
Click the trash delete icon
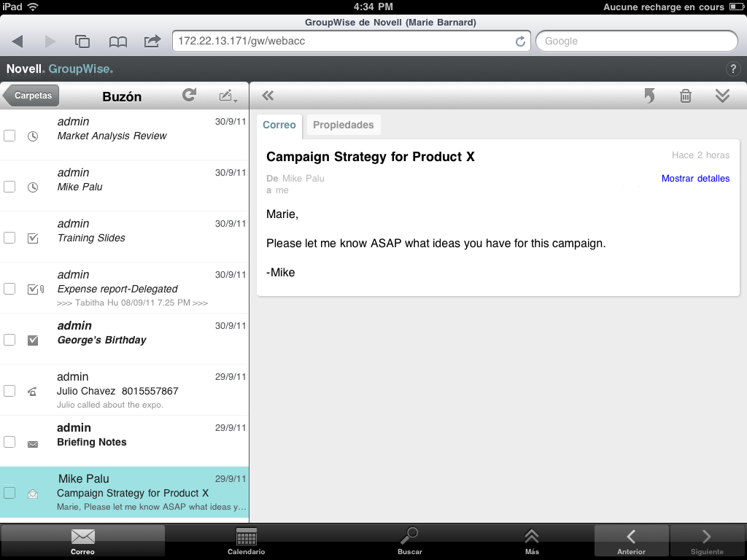coord(686,96)
